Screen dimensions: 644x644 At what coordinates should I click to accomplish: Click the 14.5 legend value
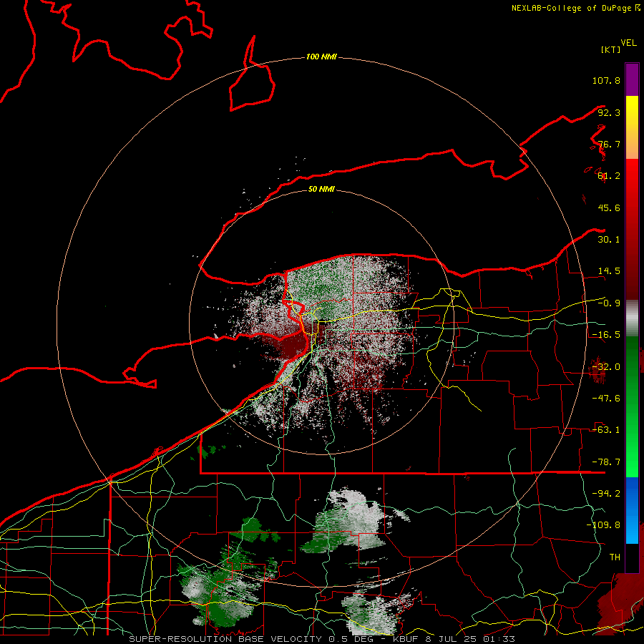click(x=609, y=271)
